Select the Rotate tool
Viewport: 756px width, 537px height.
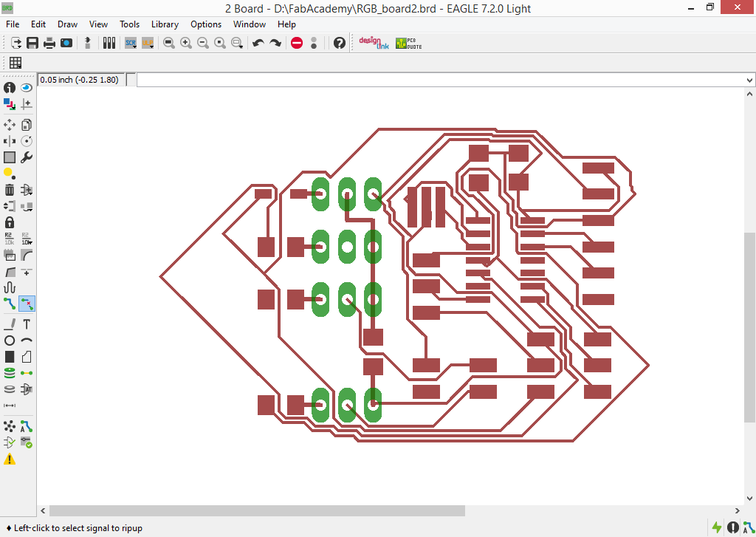tap(27, 141)
